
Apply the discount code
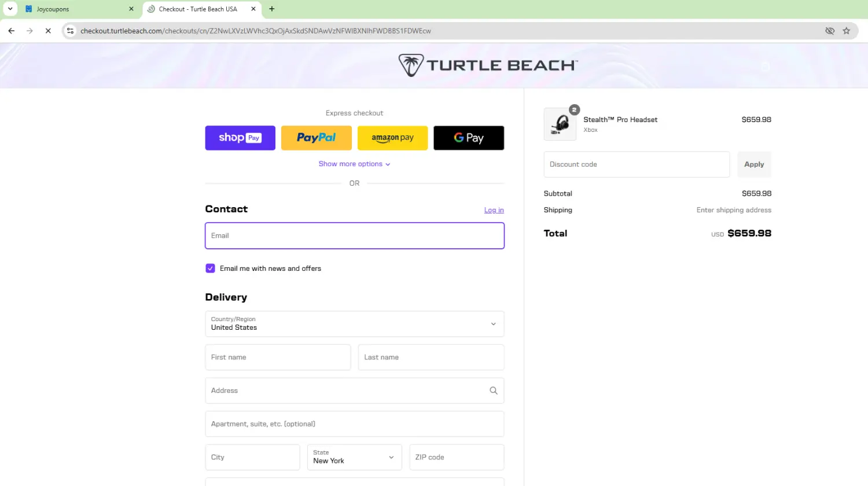[754, 164]
